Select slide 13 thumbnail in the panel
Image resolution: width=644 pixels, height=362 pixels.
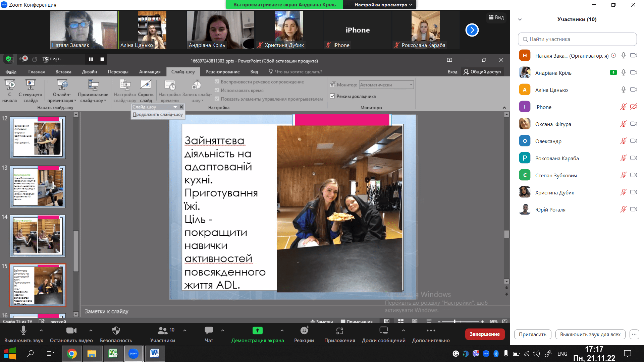38,186
